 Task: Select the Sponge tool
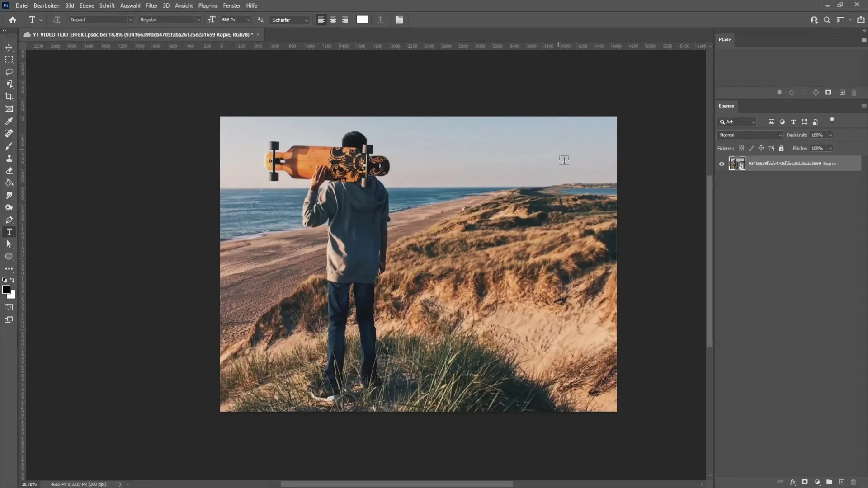click(x=9, y=207)
